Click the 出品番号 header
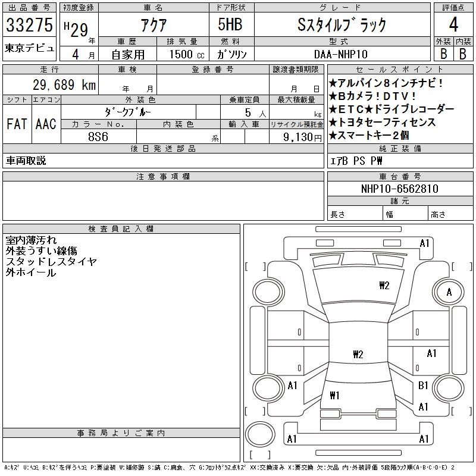The image size is (476, 476). click(x=29, y=8)
